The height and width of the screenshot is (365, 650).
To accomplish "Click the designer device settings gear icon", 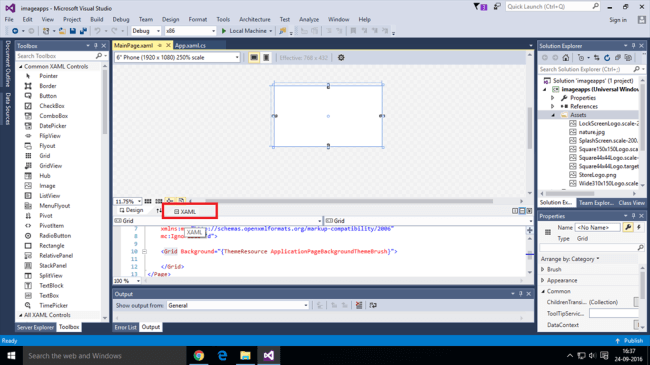I will [341, 58].
